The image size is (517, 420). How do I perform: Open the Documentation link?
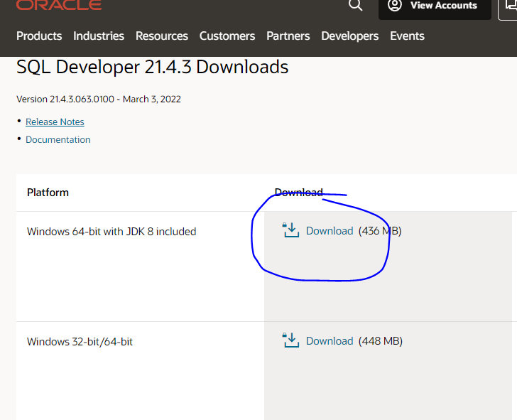(58, 139)
